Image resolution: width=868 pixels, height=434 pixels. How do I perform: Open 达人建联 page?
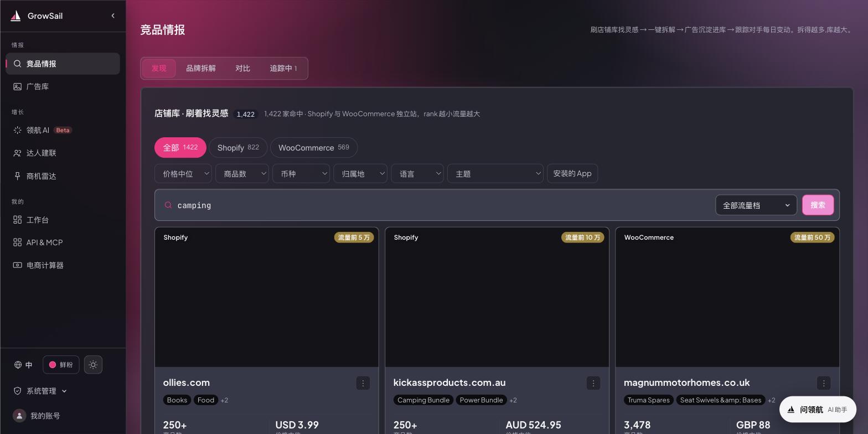tap(63, 153)
